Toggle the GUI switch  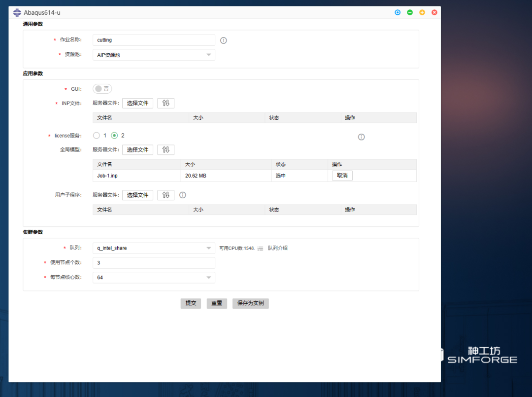[102, 89]
